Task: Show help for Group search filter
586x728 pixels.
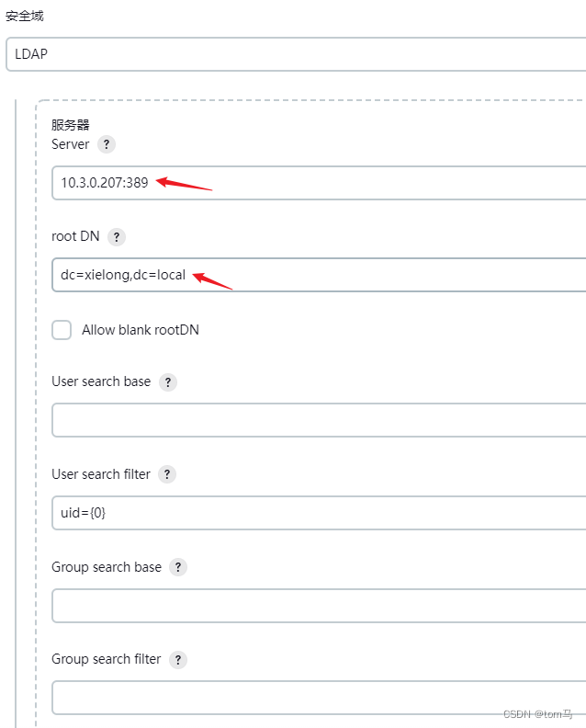Action: point(178,660)
